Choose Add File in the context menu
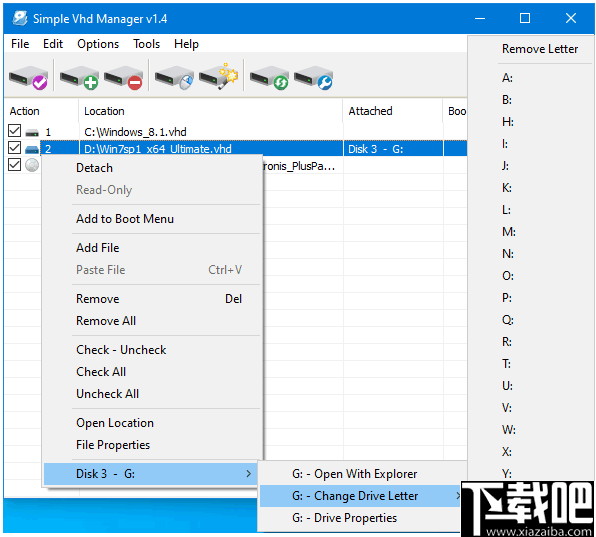The height and width of the screenshot is (537, 596). 152,248
